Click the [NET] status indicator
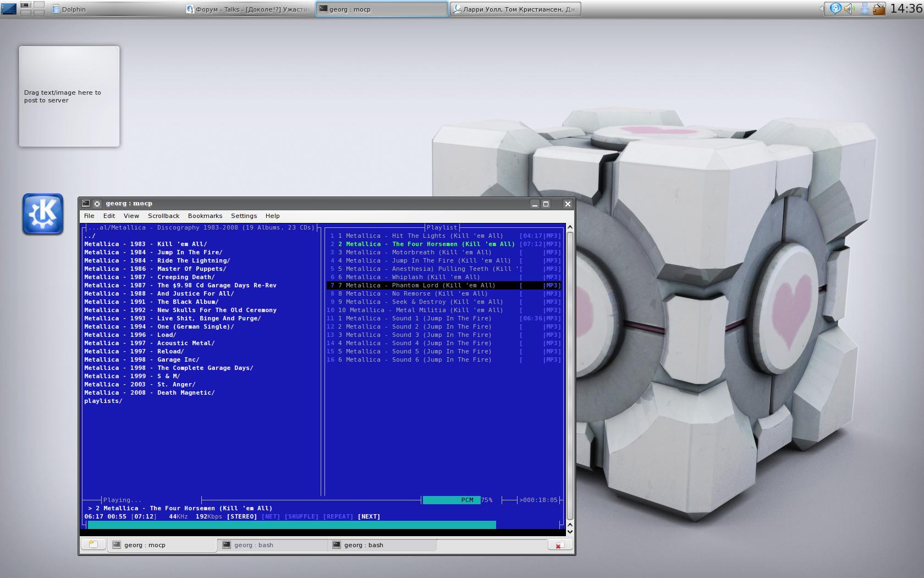924x578 pixels. 271,516
